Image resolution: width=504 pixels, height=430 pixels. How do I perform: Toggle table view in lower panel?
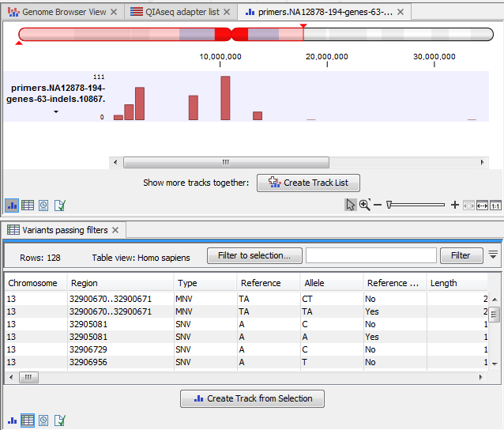tap(28, 420)
